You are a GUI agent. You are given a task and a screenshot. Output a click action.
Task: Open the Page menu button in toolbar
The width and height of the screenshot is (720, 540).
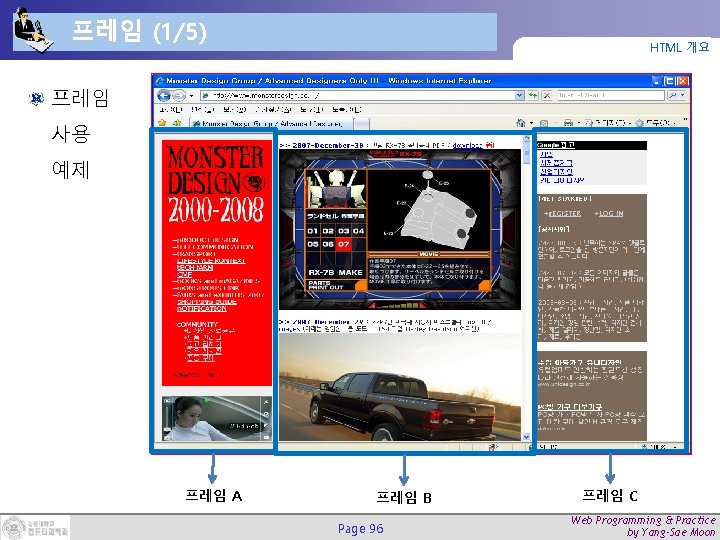(x=608, y=123)
